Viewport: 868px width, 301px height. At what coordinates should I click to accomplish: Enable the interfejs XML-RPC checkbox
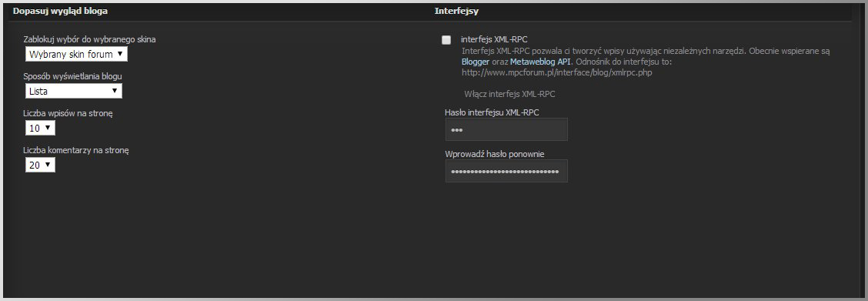click(446, 40)
